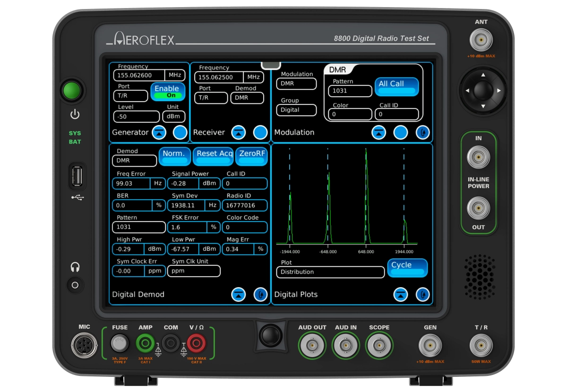Click the FSK Error value 1.6
The height and width of the screenshot is (392, 567).
[188, 227]
